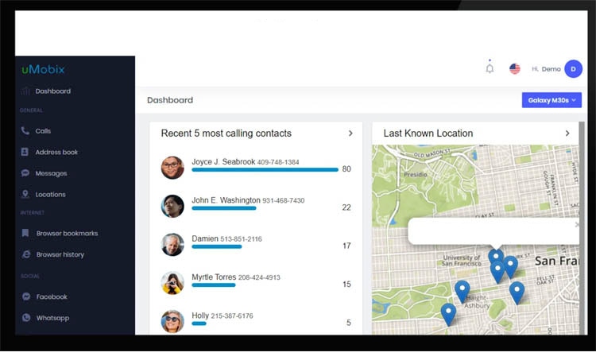Image resolution: width=596 pixels, height=364 pixels.
Task: Open Whatsapp in the sidebar
Action: click(52, 318)
